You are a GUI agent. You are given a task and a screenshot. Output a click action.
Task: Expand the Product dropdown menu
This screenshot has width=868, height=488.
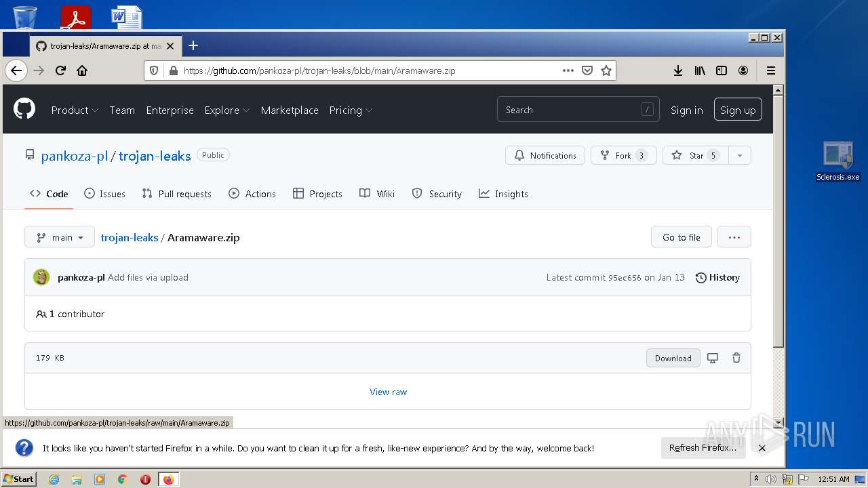tap(75, 110)
